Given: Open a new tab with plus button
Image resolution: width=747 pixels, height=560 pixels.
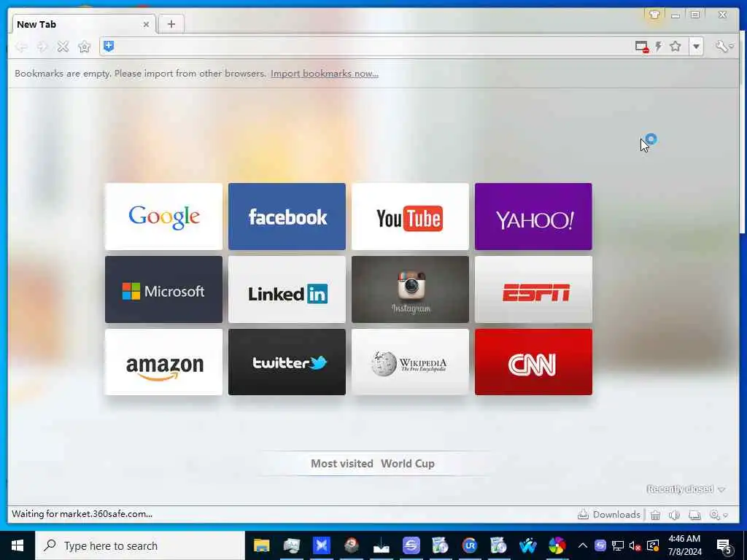Looking at the screenshot, I should pyautogui.click(x=171, y=24).
